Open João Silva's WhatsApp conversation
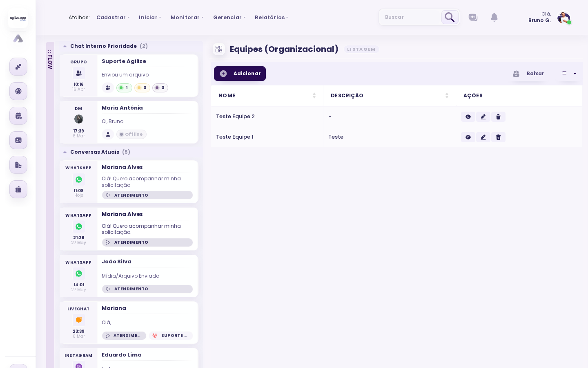 click(129, 276)
